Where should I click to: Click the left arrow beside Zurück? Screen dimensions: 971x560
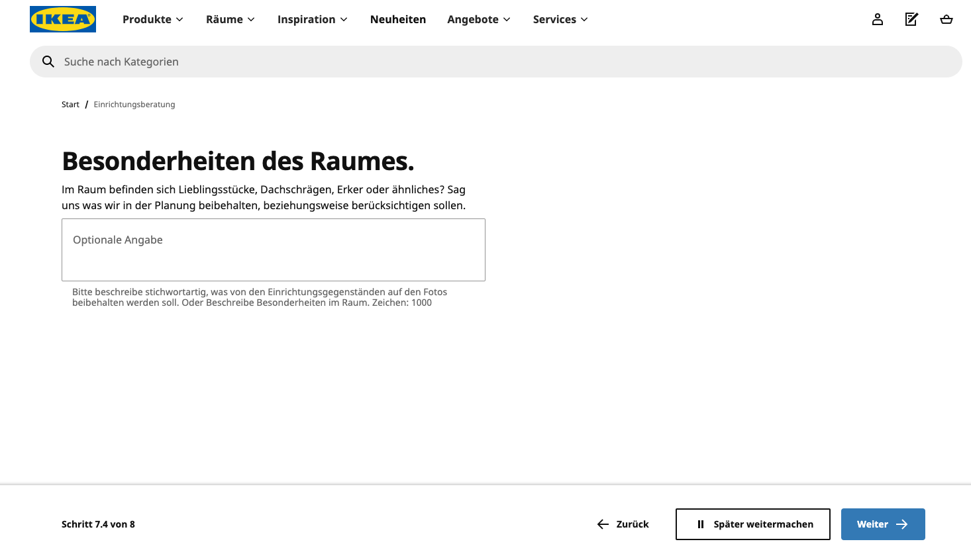tap(603, 524)
